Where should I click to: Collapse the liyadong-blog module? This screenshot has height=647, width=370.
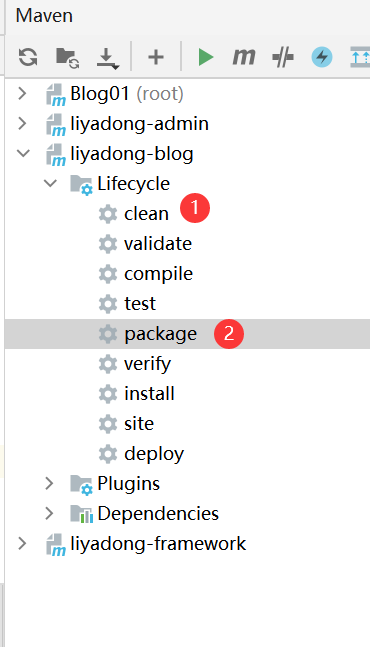pos(24,153)
